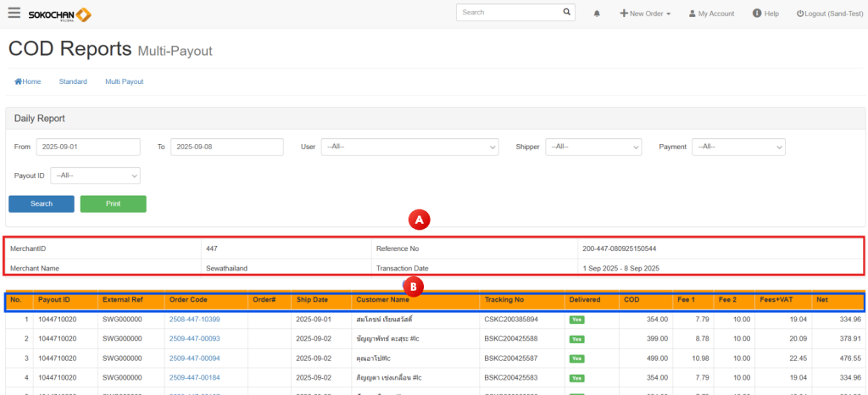Screen dimensions: 868x395
Task: Expand the Payout ID dropdown
Action: (95, 175)
